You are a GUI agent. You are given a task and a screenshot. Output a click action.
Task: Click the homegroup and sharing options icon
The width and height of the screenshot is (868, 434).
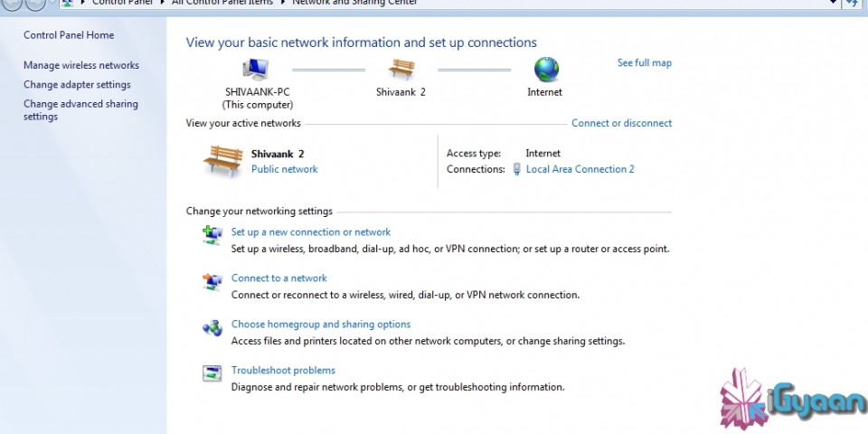[x=212, y=328]
